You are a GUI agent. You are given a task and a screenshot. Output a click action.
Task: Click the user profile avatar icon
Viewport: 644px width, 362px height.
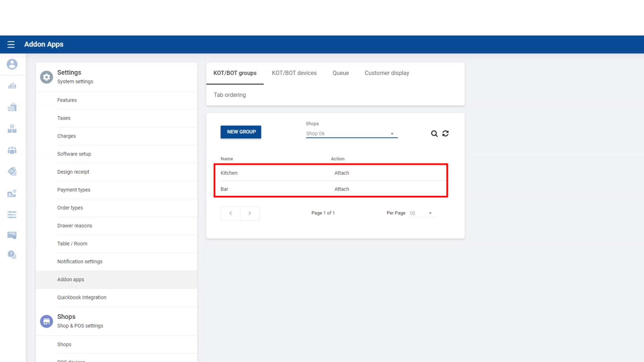coord(12,64)
